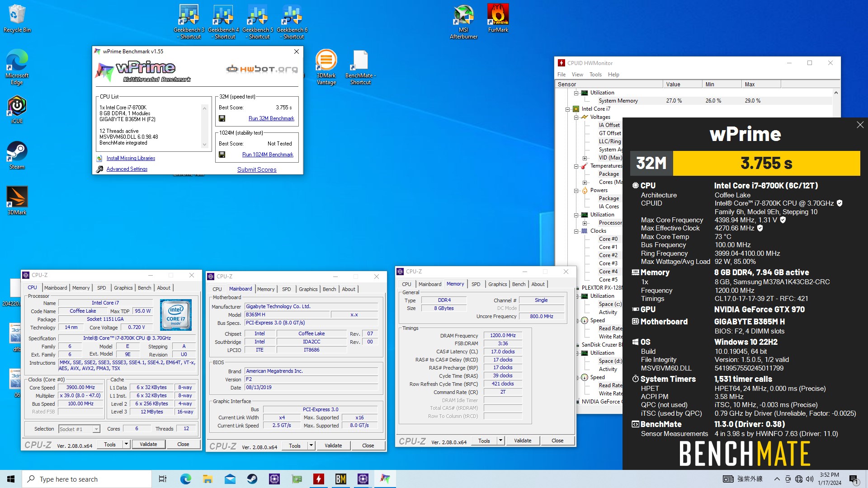This screenshot has width=868, height=488.
Task: Switch to SPD tab in middle CPU-Z
Action: 287,289
